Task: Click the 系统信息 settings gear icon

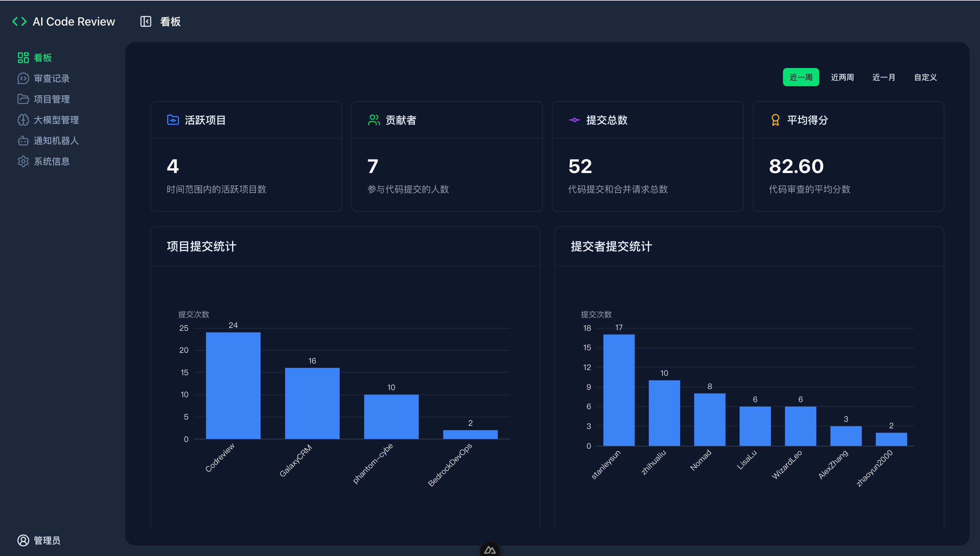Action: click(23, 161)
